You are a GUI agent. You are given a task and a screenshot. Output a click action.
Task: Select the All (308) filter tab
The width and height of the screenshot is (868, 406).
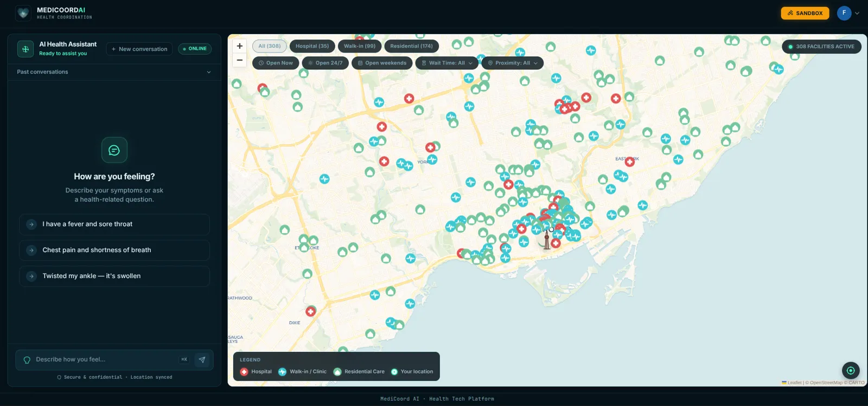coord(270,46)
